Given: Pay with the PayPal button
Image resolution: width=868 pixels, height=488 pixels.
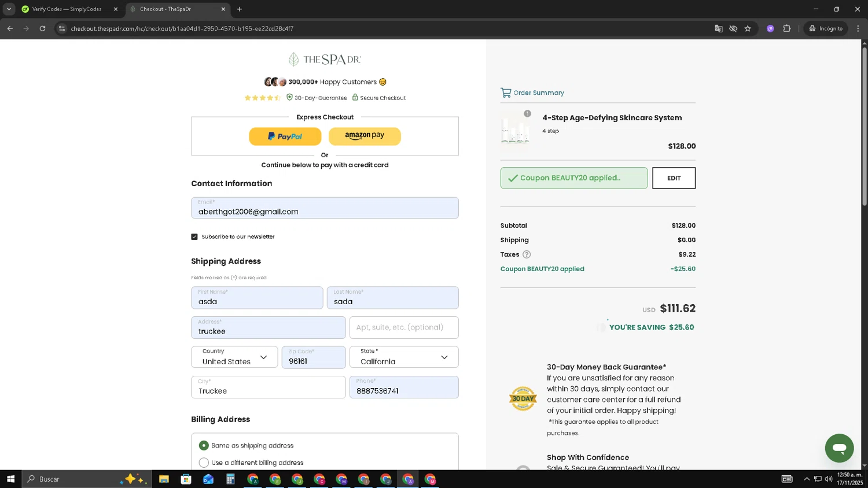Looking at the screenshot, I should [x=285, y=136].
